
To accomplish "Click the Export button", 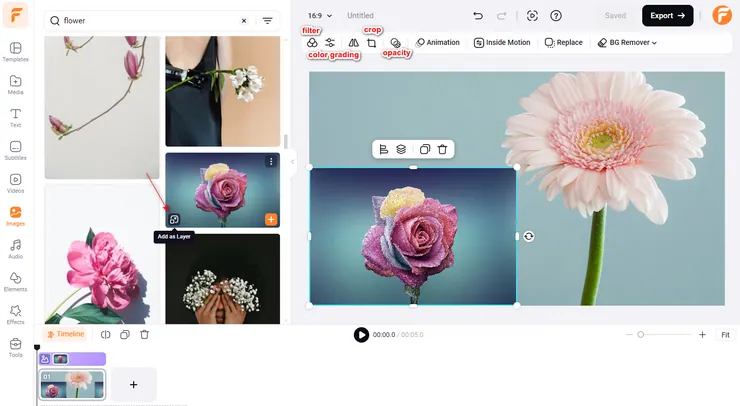I will tap(667, 16).
